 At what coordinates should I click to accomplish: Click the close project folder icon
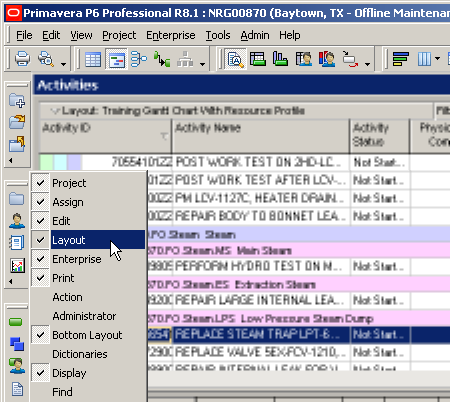tap(17, 144)
